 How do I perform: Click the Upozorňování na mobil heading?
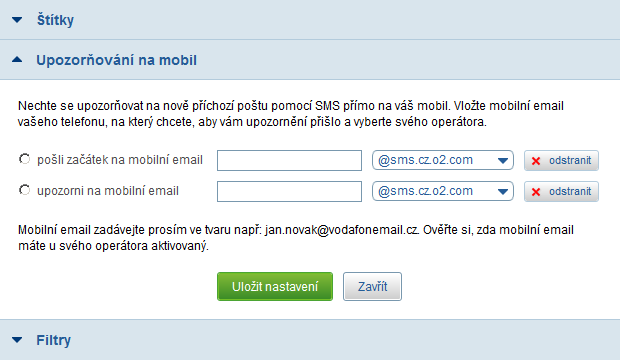(x=116, y=60)
